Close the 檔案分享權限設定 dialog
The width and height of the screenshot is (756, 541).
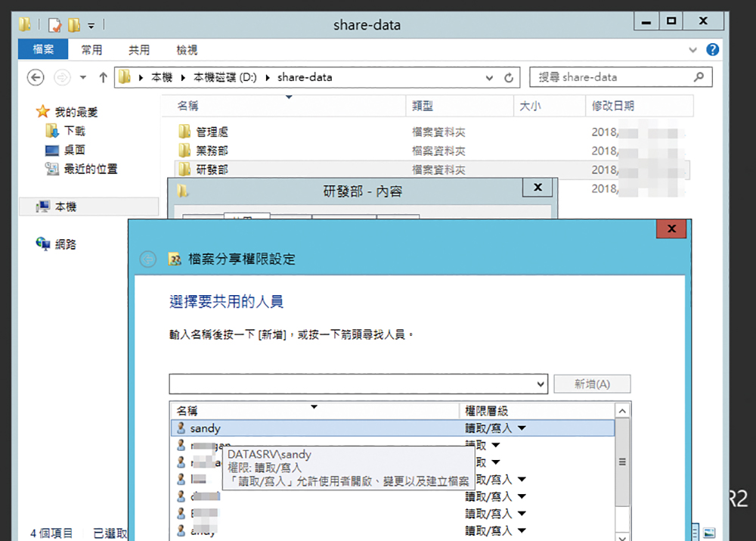(671, 229)
